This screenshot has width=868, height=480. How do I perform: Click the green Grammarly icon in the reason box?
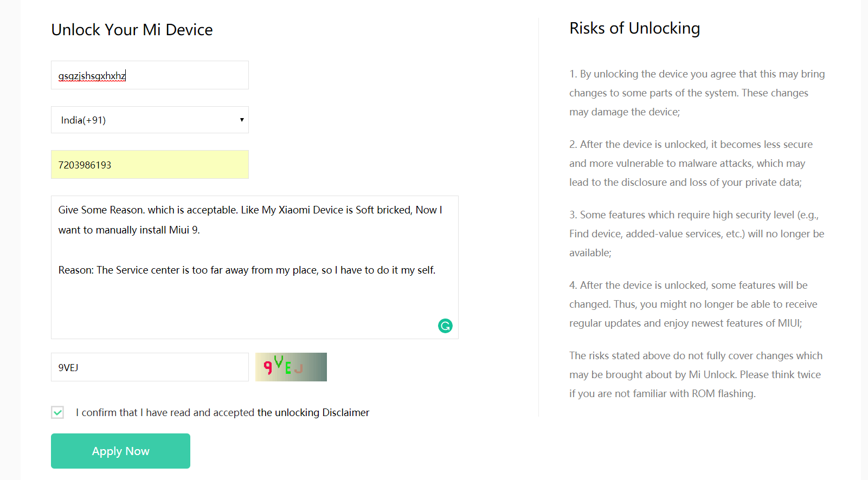click(x=445, y=326)
